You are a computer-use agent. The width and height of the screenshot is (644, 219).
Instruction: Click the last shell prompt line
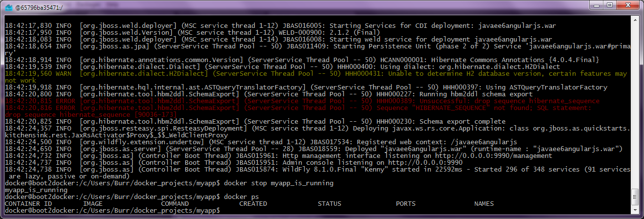pyautogui.click(x=111, y=210)
